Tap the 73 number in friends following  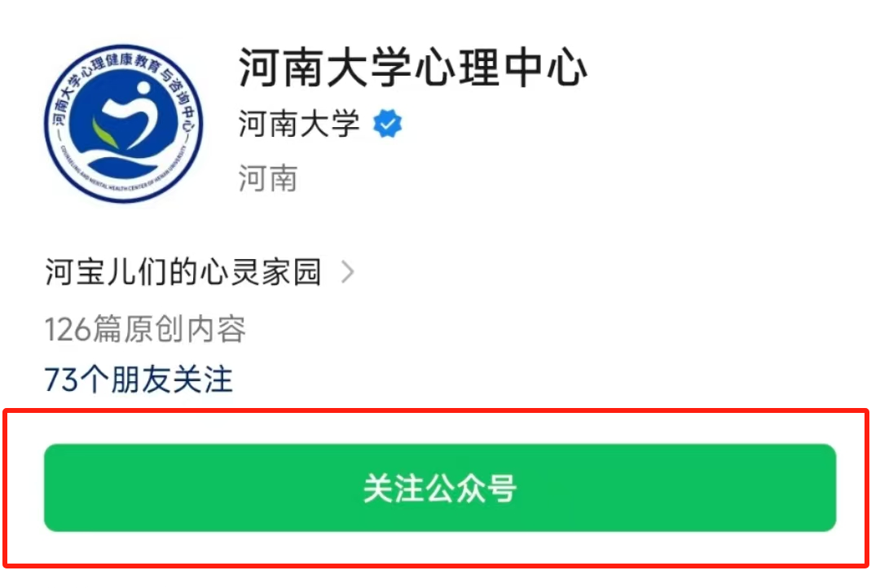tap(61, 380)
